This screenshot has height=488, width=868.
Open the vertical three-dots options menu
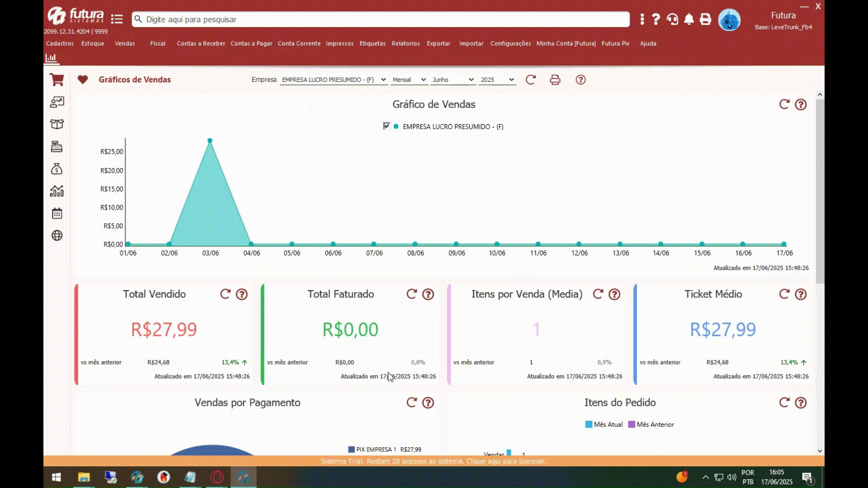642,19
